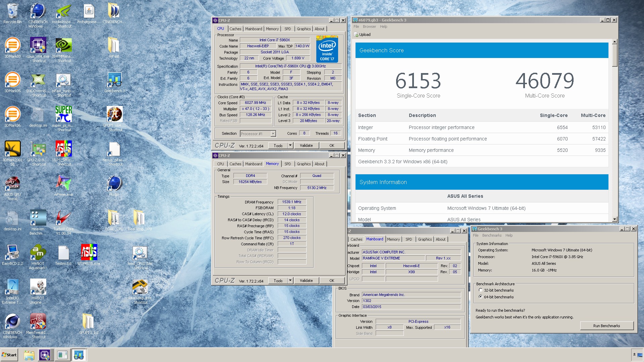Open NVPMManager shortcut icon
This screenshot has height=362, width=644.
(63, 50)
